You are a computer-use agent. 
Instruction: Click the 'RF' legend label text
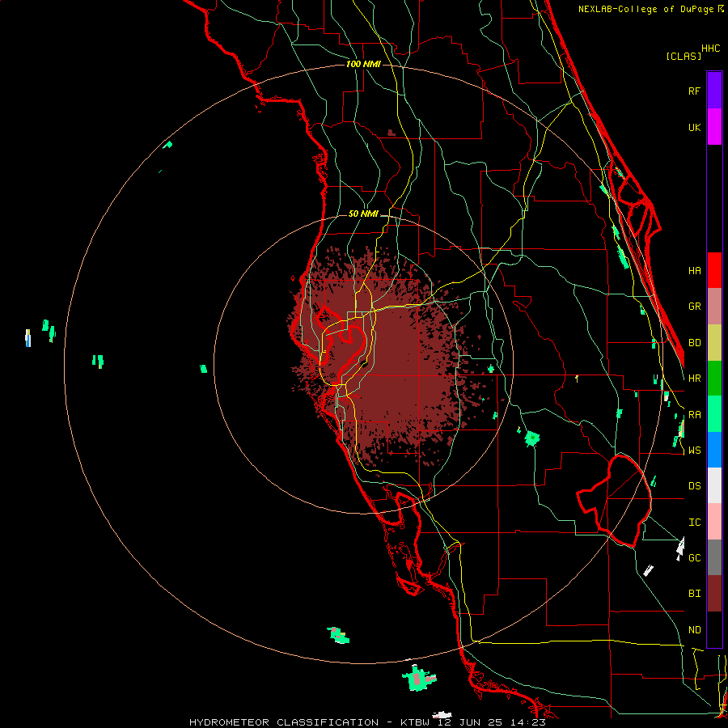(x=694, y=91)
